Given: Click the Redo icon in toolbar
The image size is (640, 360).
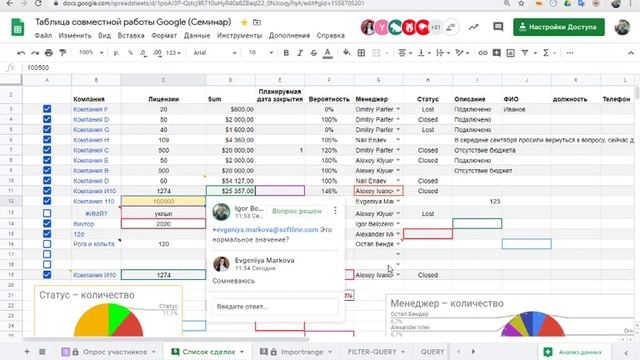Looking at the screenshot, I should [35, 53].
